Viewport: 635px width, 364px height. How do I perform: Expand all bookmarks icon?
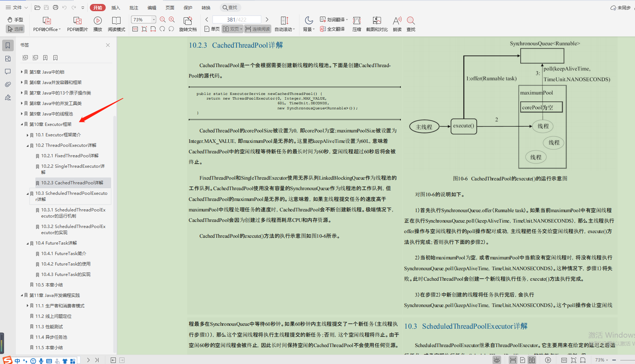coord(25,58)
